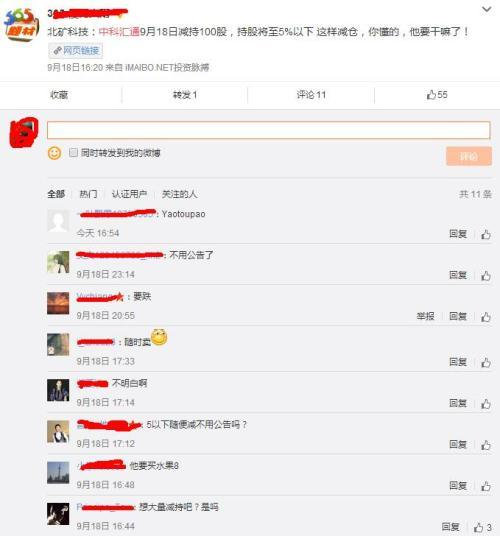Tick 同时转发到我的微博 checkbox
The image size is (500, 536).
pyautogui.click(x=73, y=152)
